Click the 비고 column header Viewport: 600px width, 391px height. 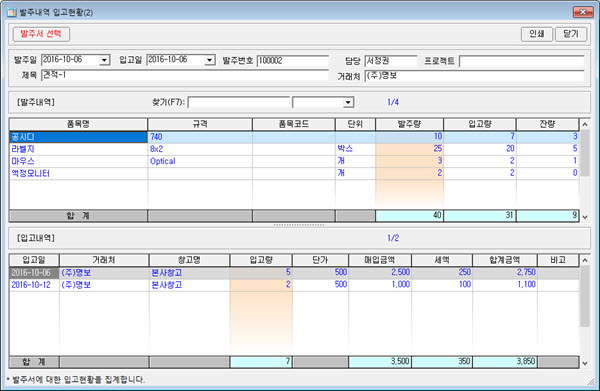[x=558, y=260]
